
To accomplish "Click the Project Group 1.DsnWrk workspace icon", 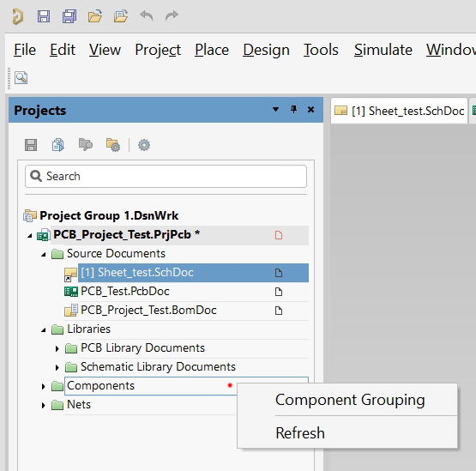I will pyautogui.click(x=30, y=215).
